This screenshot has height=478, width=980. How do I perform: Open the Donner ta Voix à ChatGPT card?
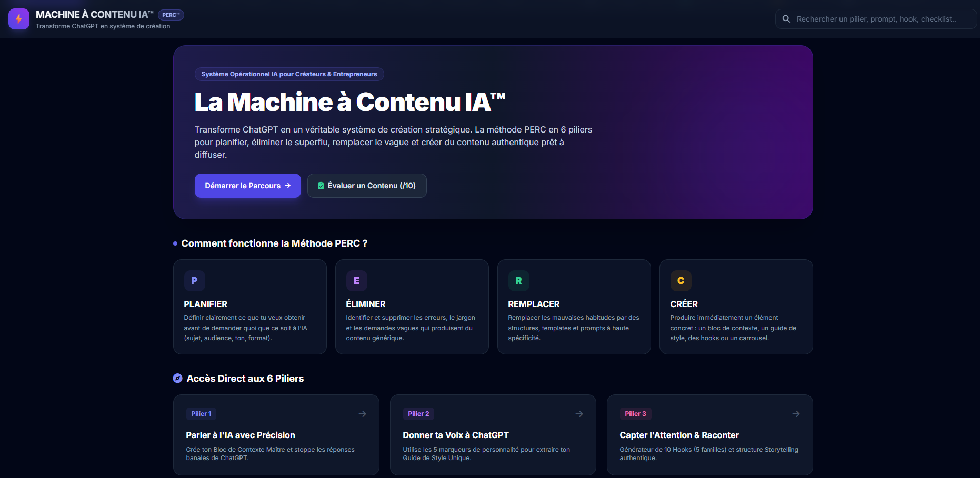(x=493, y=435)
